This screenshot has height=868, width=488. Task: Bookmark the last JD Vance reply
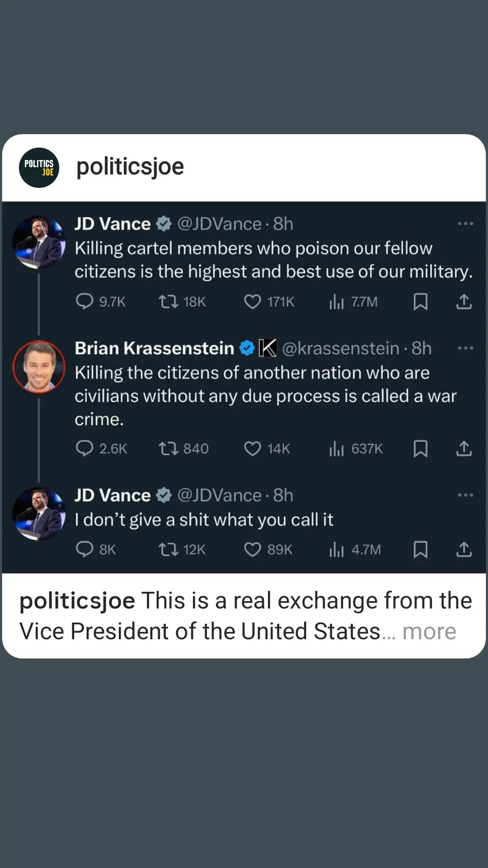pyautogui.click(x=420, y=549)
